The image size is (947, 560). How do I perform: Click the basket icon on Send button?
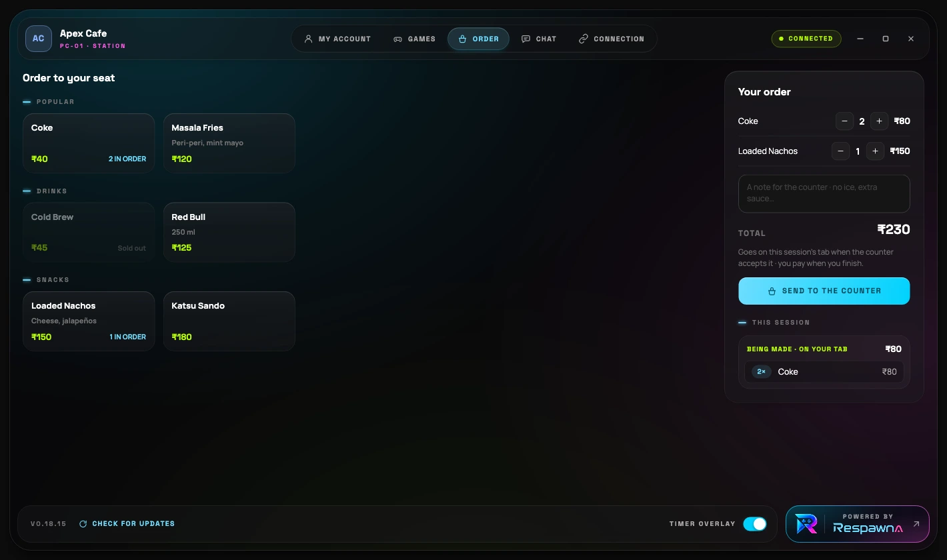point(772,291)
